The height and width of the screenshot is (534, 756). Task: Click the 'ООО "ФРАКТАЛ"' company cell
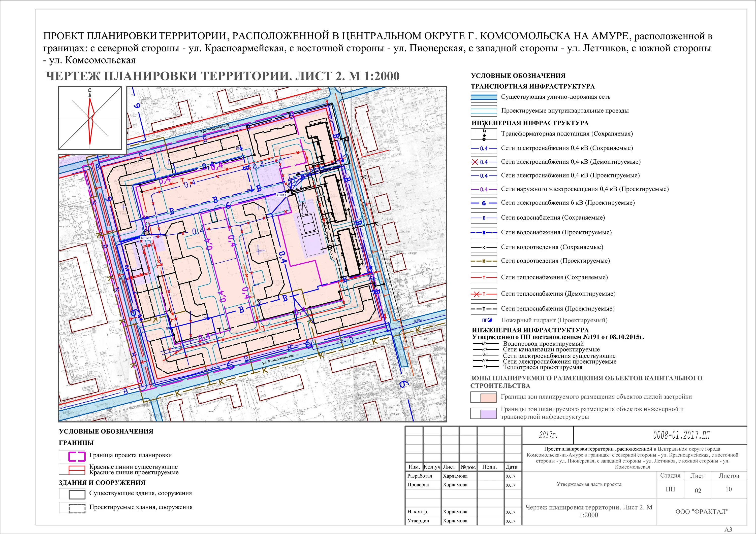point(702,512)
